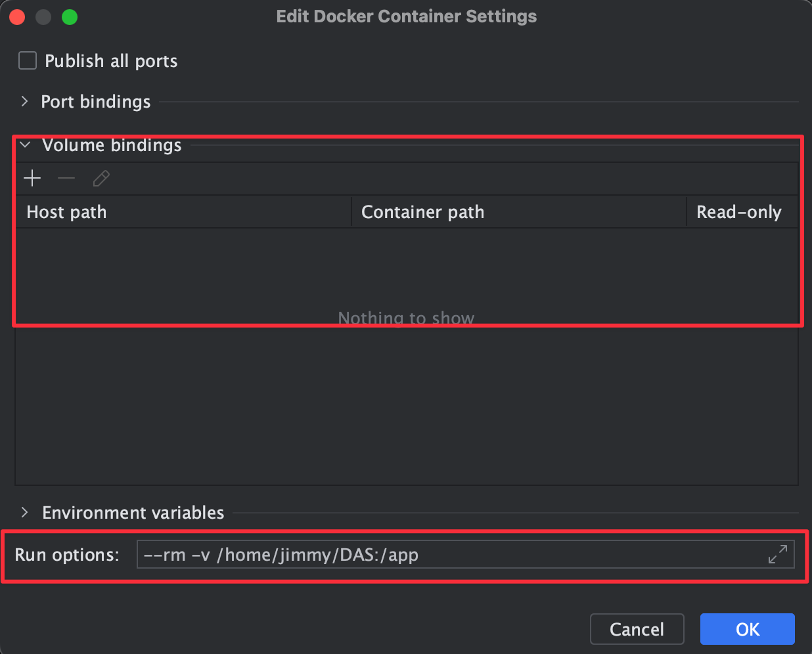Click the minus icon to remove binding
The height and width of the screenshot is (654, 812).
pos(66,179)
